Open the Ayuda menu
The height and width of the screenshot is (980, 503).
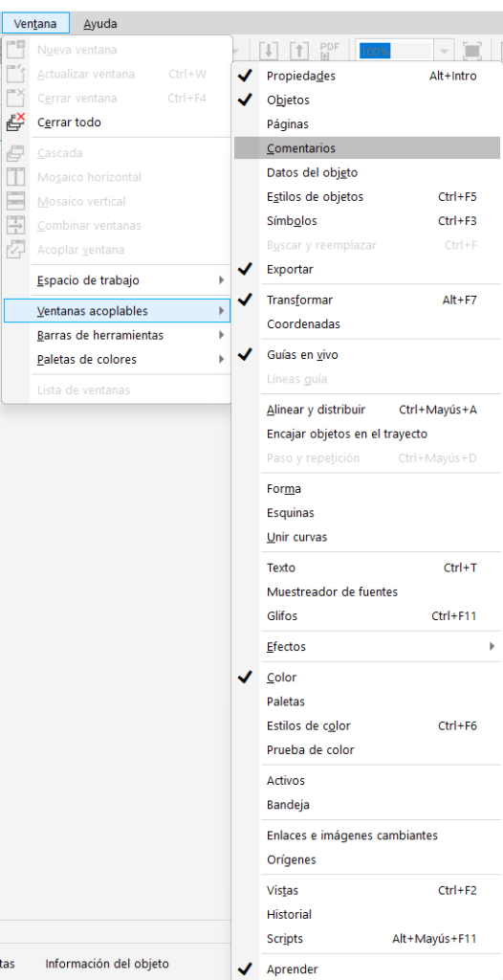coord(100,24)
